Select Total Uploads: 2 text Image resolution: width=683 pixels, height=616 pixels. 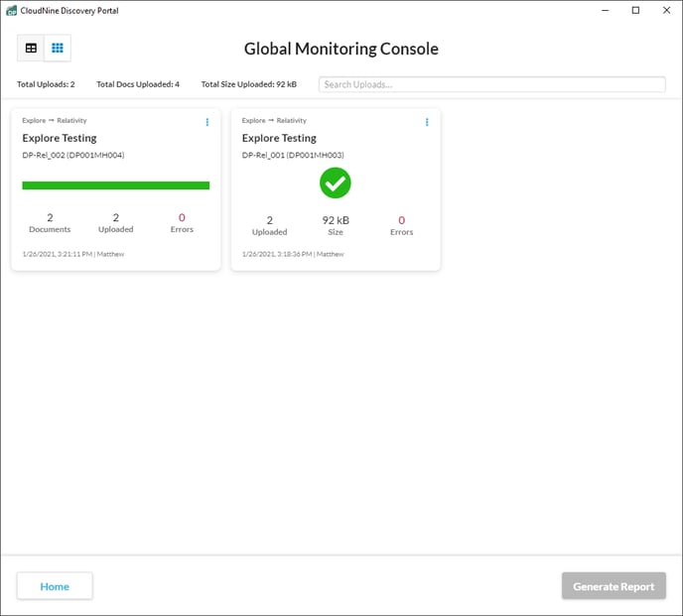(46, 84)
